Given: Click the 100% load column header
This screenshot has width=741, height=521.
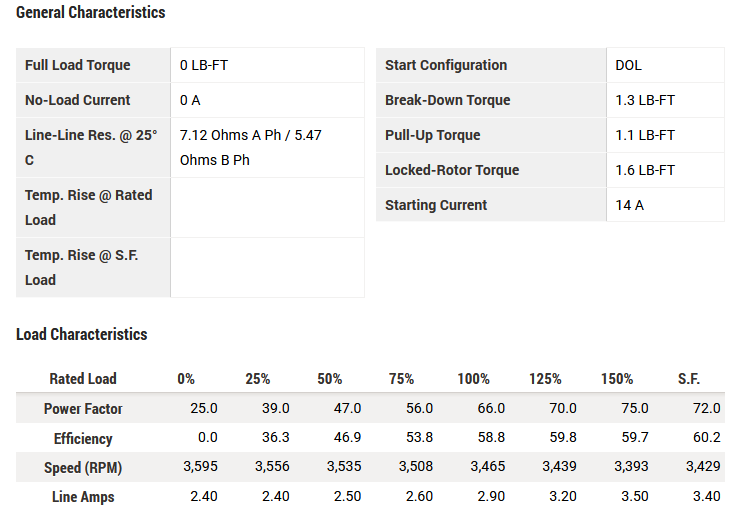Looking at the screenshot, I should (473, 379).
